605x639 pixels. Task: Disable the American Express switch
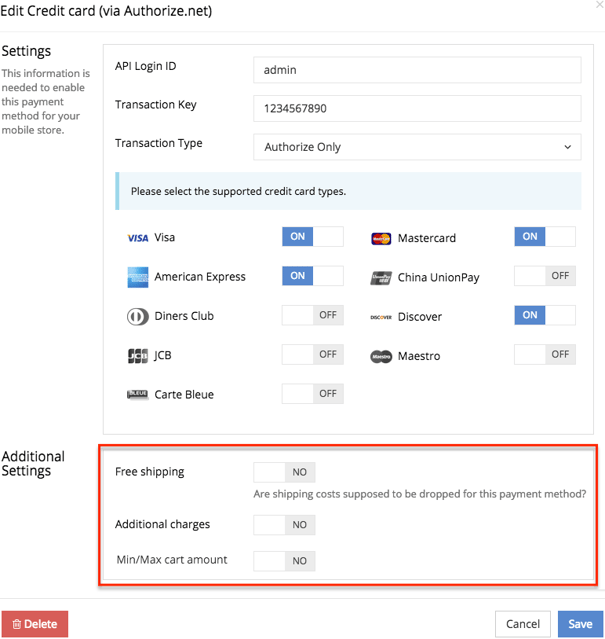point(312,276)
